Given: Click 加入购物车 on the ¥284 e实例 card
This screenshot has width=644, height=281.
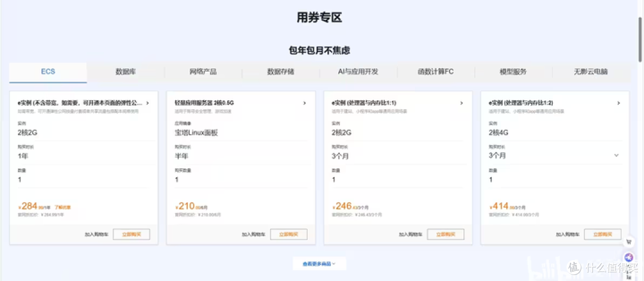Looking at the screenshot, I should point(97,234).
